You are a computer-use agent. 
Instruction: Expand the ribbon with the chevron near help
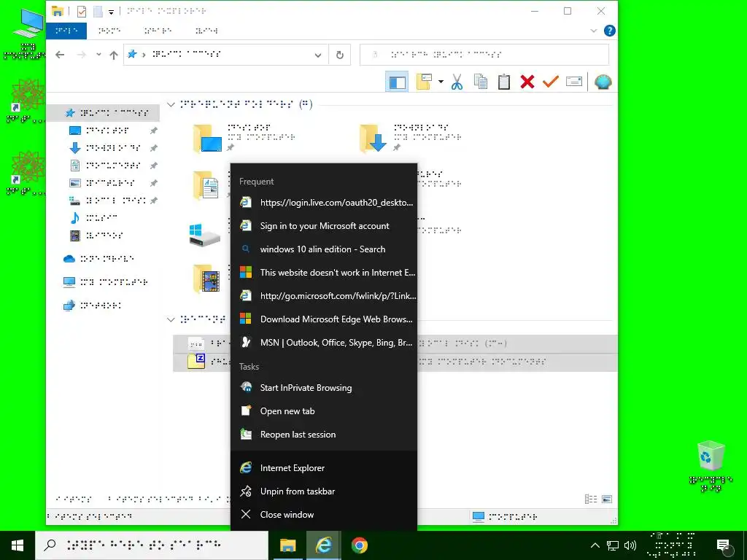594,31
